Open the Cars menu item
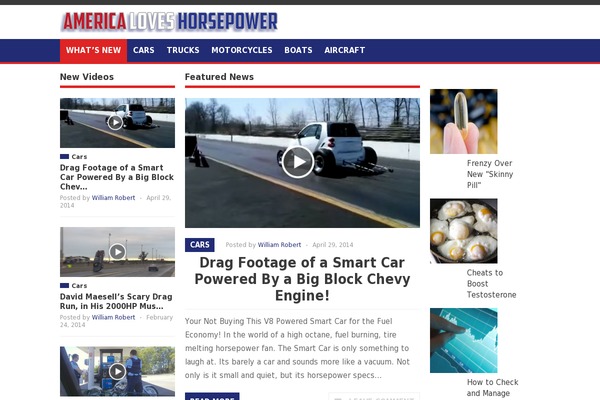600x400 pixels. tap(144, 50)
